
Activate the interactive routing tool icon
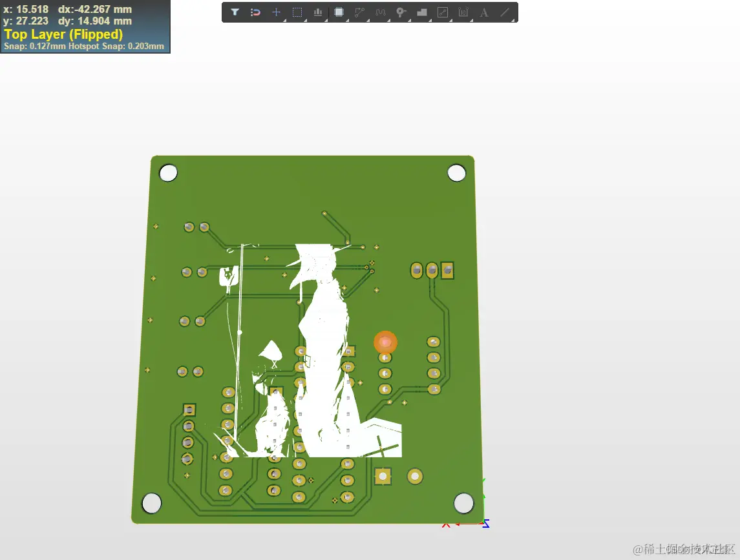(359, 12)
